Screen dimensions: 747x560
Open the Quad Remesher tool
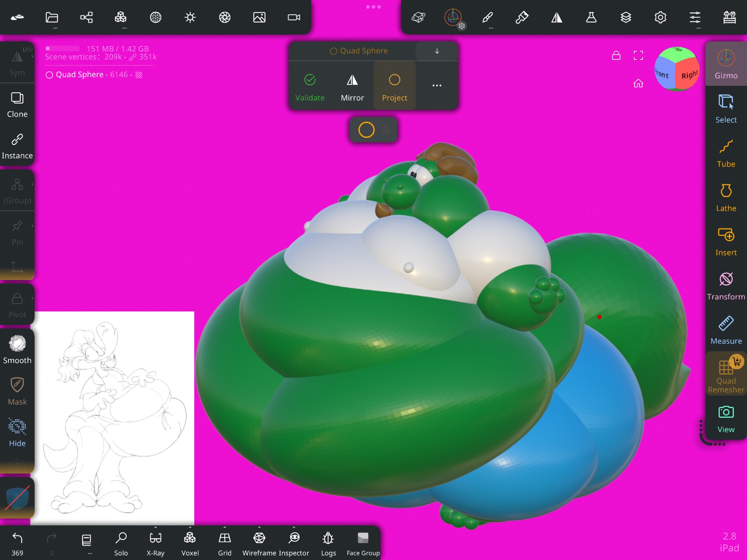click(726, 376)
